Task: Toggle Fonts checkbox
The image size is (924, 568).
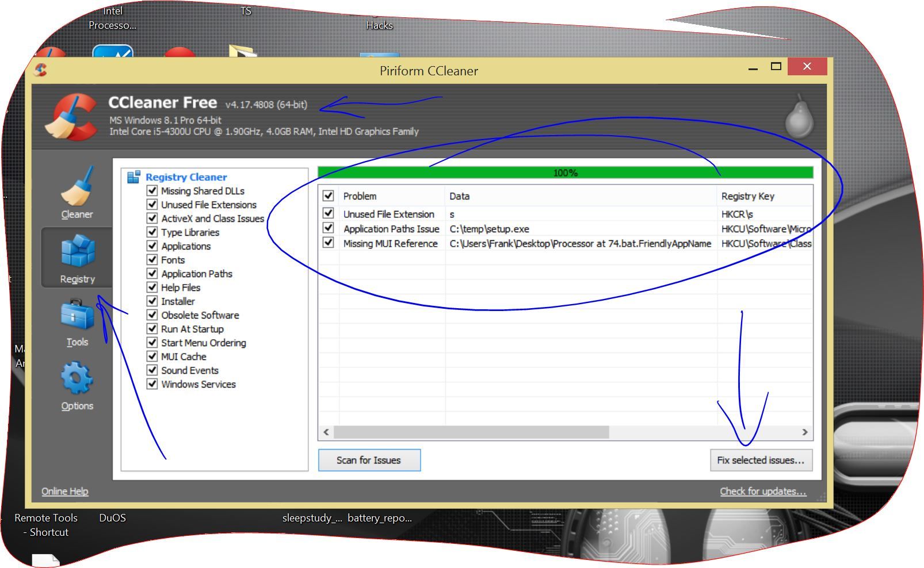Action: click(x=152, y=259)
